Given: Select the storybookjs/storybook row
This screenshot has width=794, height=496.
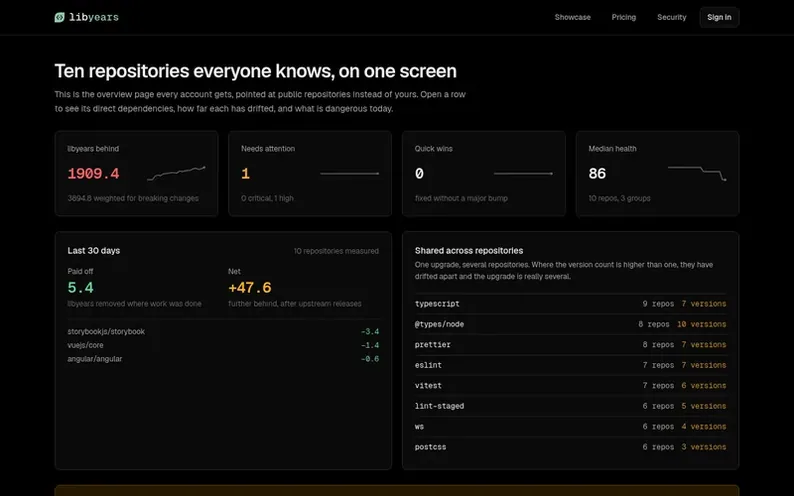Looking at the screenshot, I should pyautogui.click(x=223, y=332).
